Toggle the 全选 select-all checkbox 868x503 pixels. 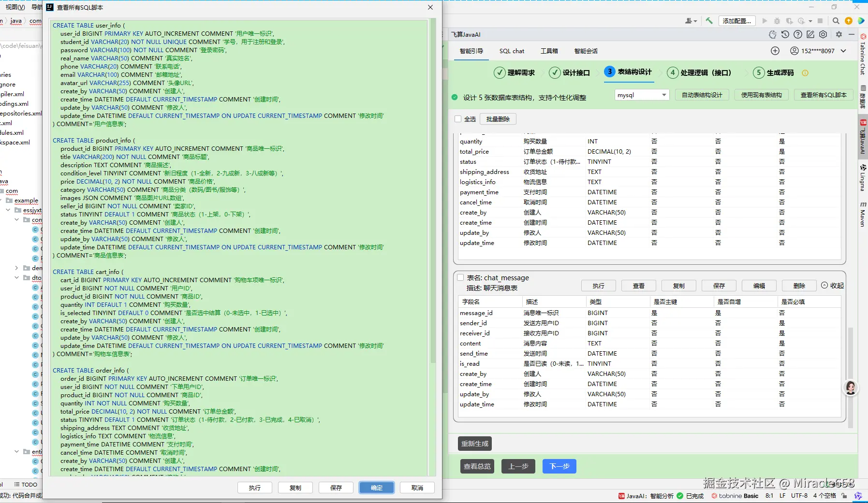[x=458, y=119]
